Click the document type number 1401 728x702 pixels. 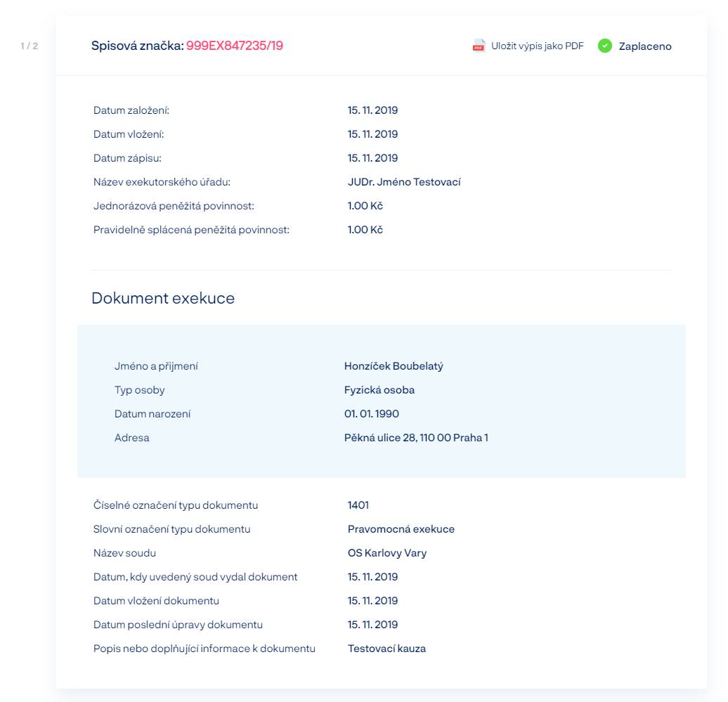(x=358, y=505)
